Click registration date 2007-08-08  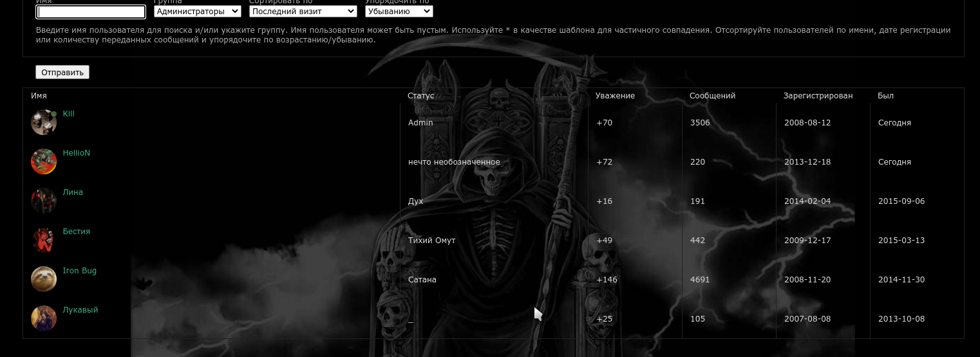pos(807,319)
